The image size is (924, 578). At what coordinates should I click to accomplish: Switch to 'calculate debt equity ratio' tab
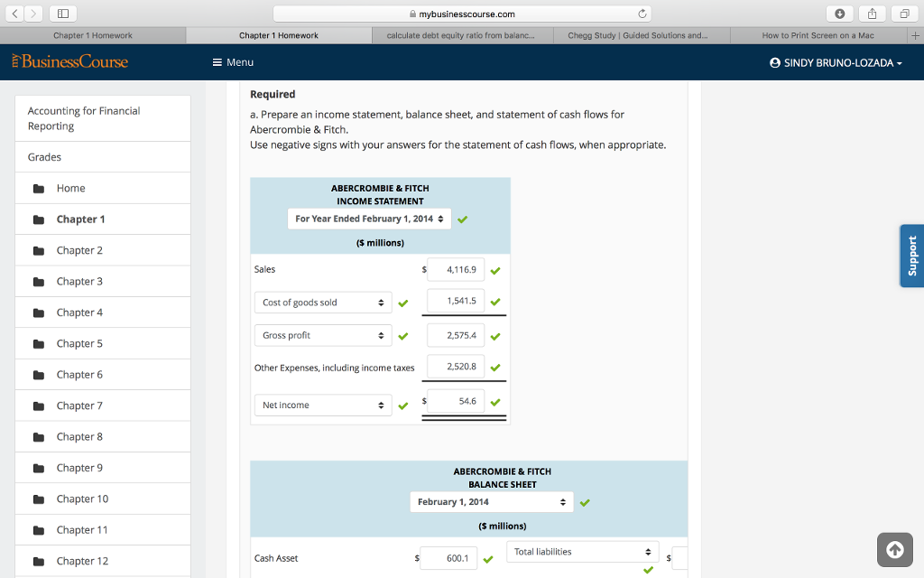463,35
